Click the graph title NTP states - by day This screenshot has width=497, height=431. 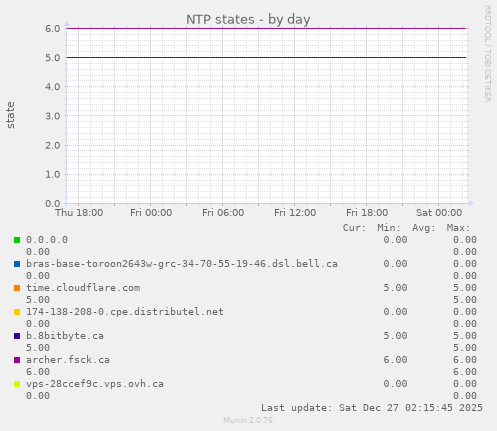tap(248, 19)
